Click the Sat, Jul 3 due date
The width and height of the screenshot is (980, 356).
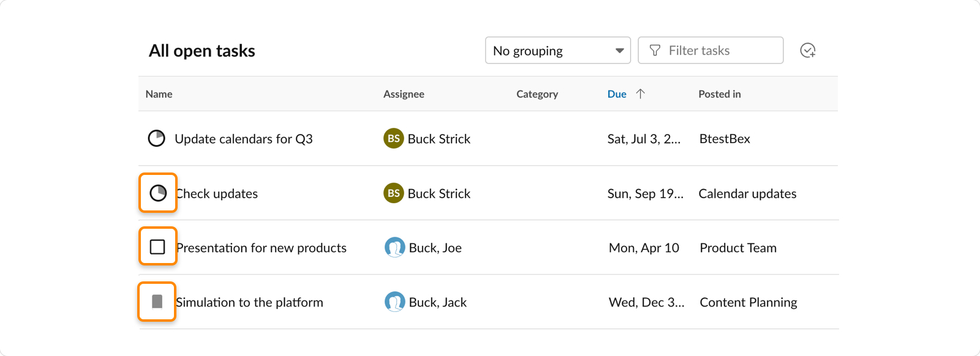[x=644, y=139]
